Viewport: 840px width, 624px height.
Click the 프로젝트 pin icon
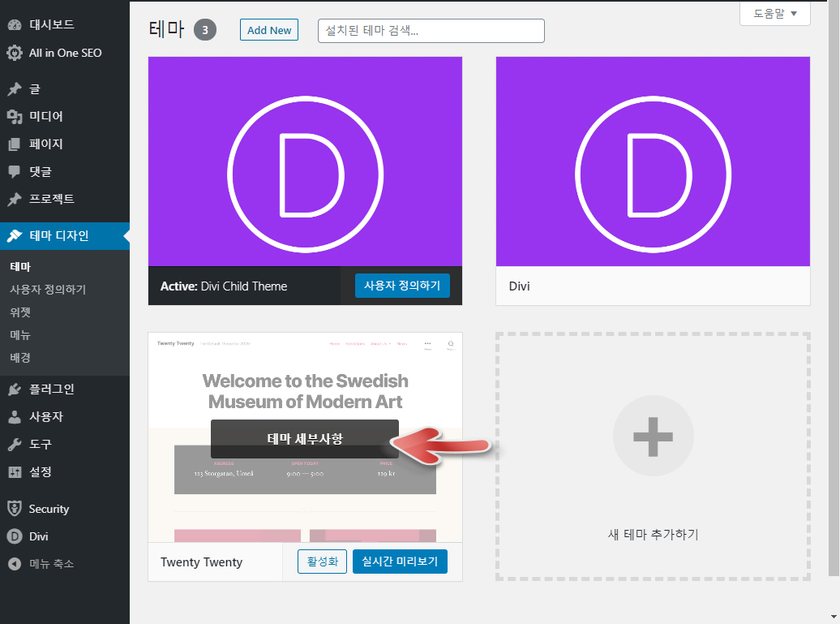coord(15,199)
